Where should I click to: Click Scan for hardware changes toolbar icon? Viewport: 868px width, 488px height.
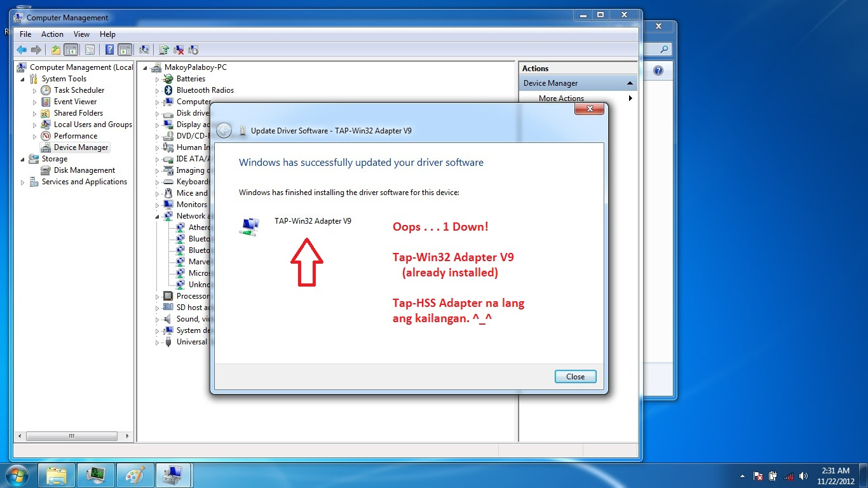pos(144,50)
